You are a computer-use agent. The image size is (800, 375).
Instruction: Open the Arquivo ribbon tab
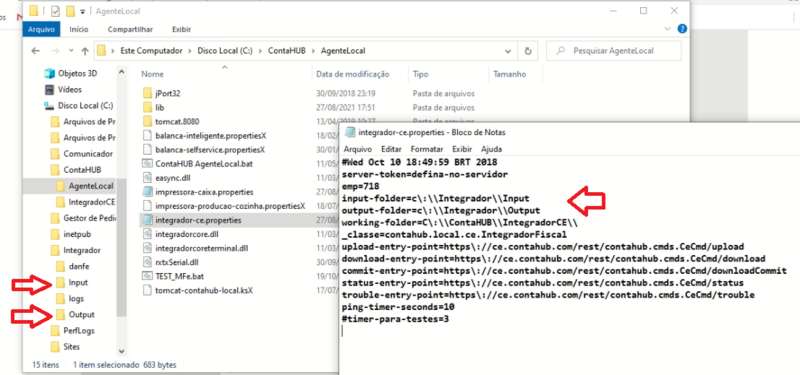pyautogui.click(x=41, y=30)
